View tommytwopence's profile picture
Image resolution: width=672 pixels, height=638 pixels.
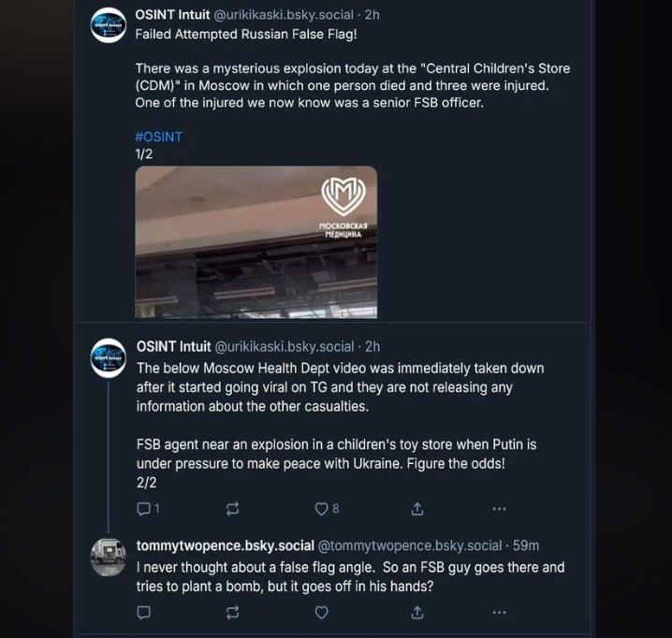click(109, 557)
